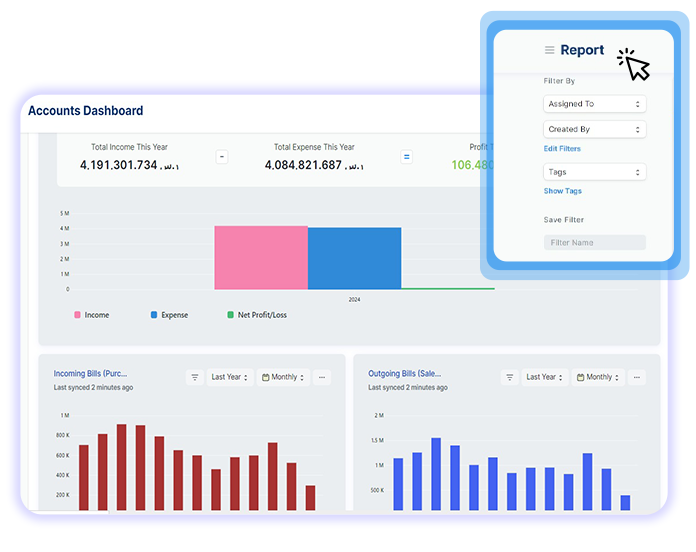
Task: Click the Edit Filters link
Action: [562, 149]
